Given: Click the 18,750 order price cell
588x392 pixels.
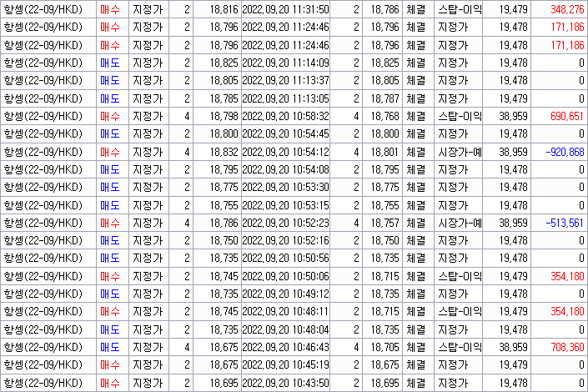Looking at the screenshot, I should (223, 241).
